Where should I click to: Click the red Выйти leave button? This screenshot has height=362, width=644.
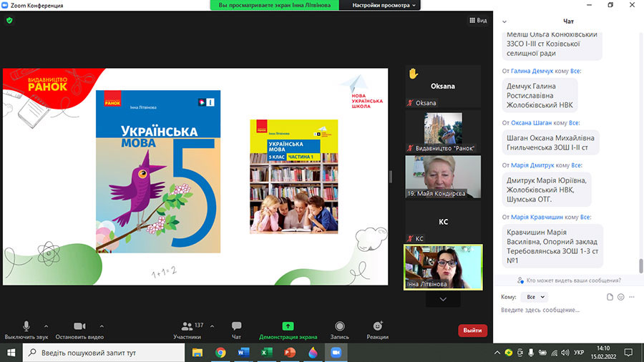(x=472, y=331)
